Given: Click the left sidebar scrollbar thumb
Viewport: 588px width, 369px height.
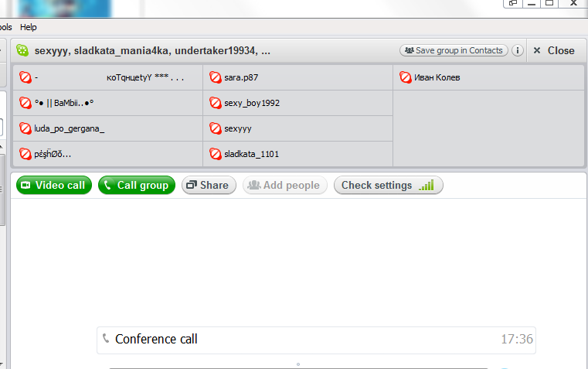Looking at the screenshot, I should coord(2,190).
